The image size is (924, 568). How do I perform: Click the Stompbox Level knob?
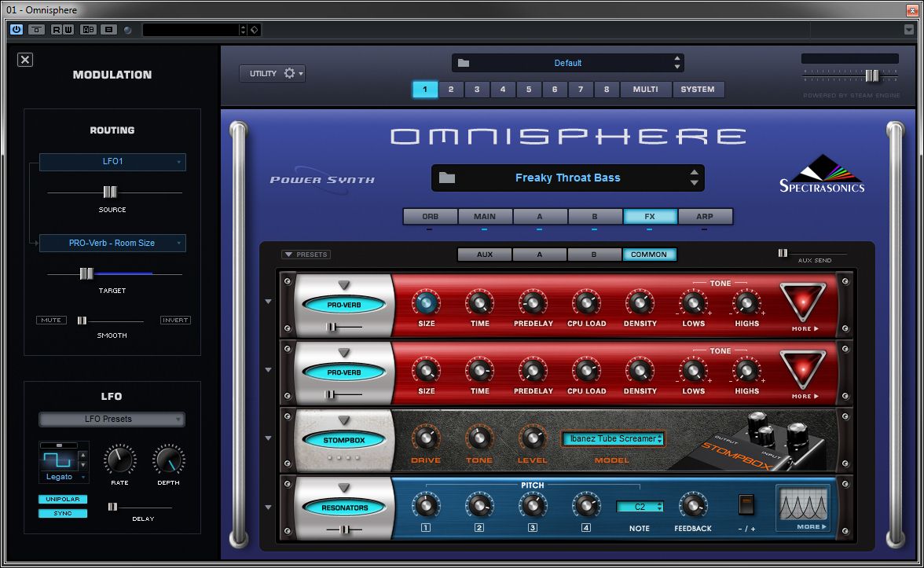pyautogui.click(x=532, y=438)
